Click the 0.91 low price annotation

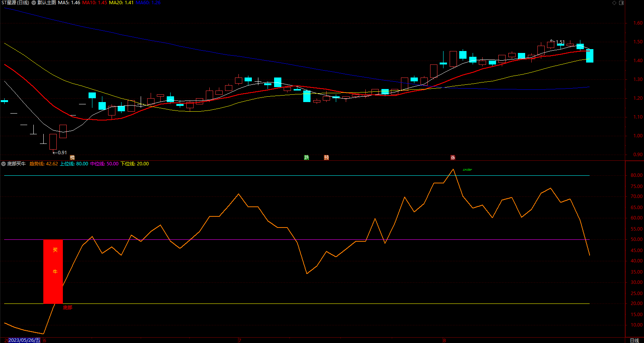coord(62,153)
